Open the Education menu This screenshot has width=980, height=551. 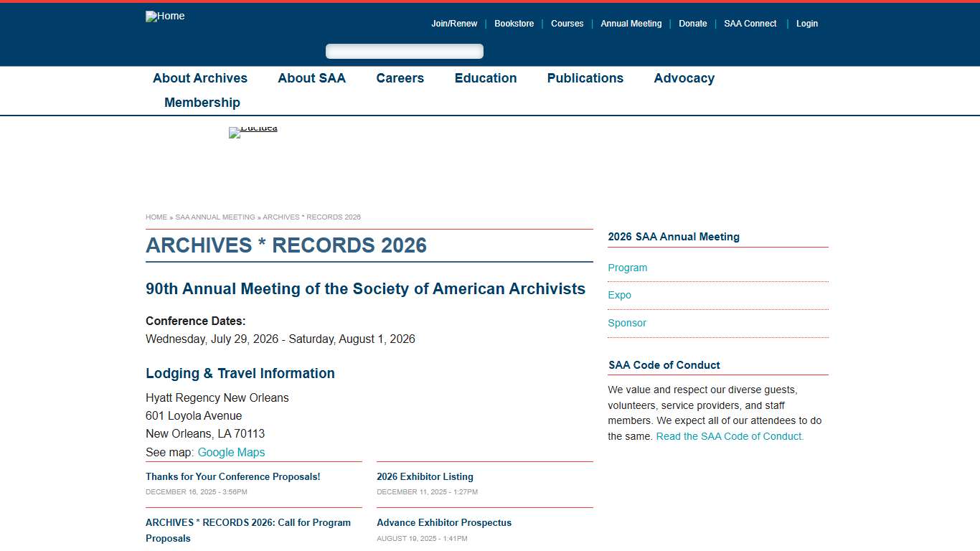(485, 78)
